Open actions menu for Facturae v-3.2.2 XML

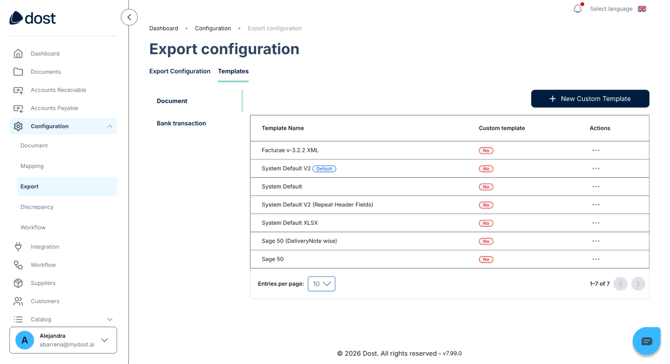[x=596, y=150]
